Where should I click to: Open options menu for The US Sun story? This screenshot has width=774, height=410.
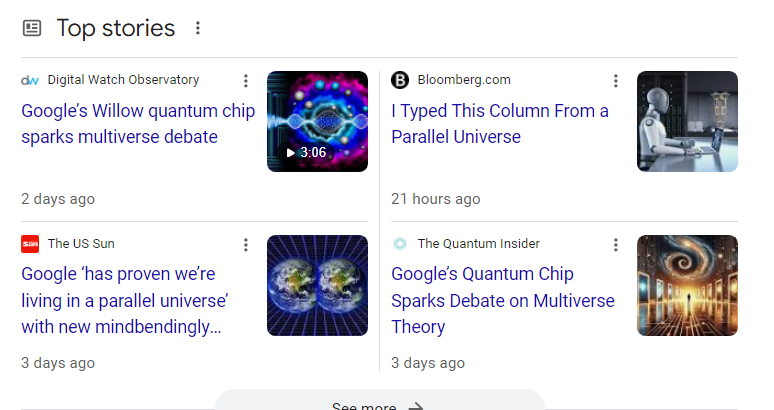[246, 245]
